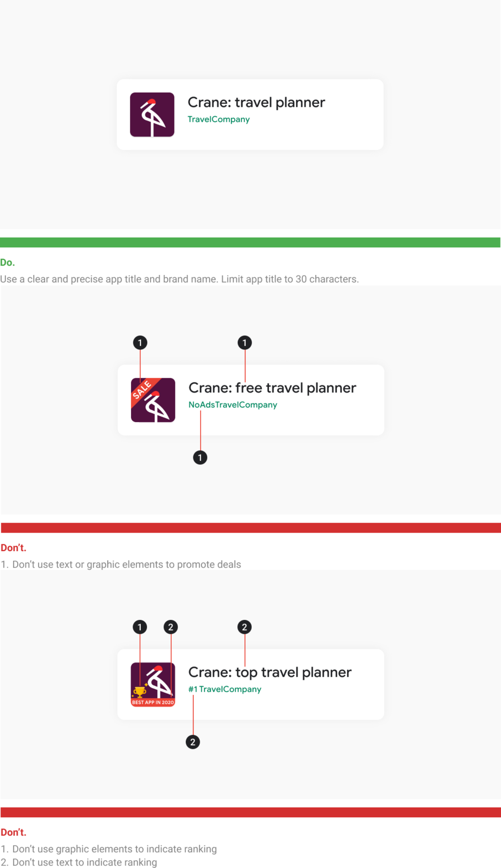Click the 'Crane: top travel planner' title
This screenshot has height=868, width=501.
[270, 673]
